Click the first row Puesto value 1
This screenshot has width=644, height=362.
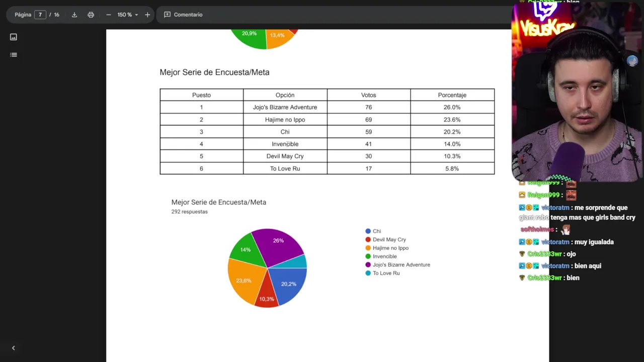point(201,107)
